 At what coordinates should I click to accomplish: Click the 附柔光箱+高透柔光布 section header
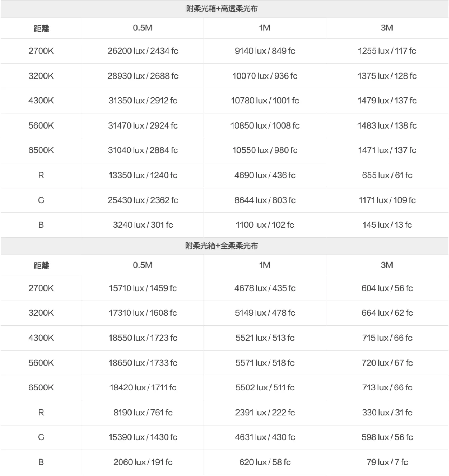pyautogui.click(x=222, y=9)
